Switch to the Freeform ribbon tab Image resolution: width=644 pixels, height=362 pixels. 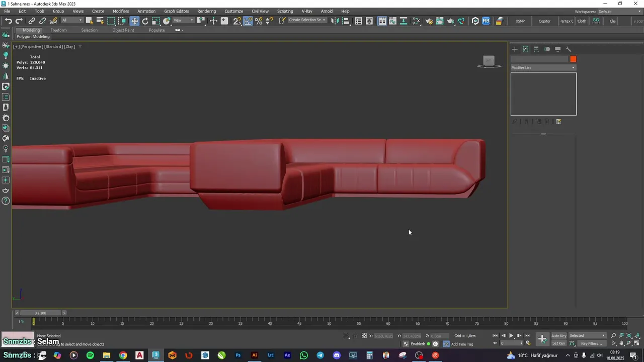[x=58, y=30]
